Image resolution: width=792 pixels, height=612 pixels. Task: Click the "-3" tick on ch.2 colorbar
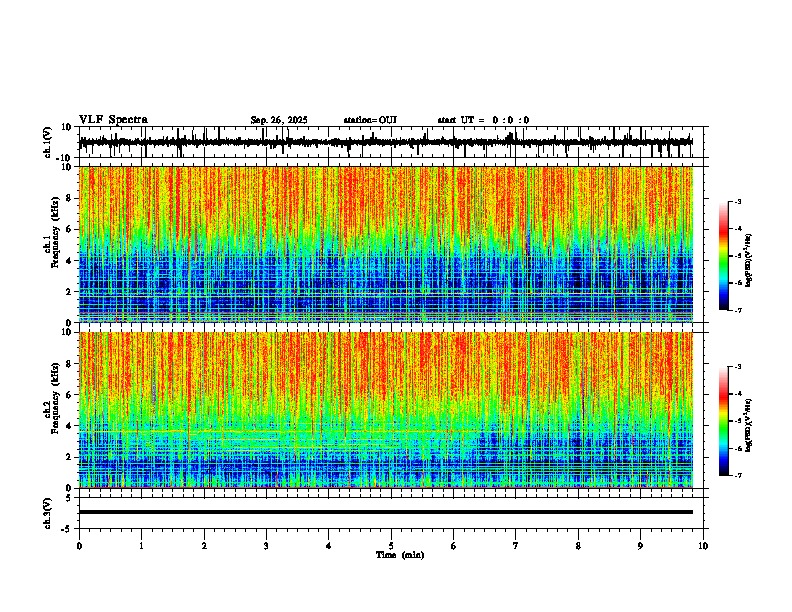[x=737, y=367]
